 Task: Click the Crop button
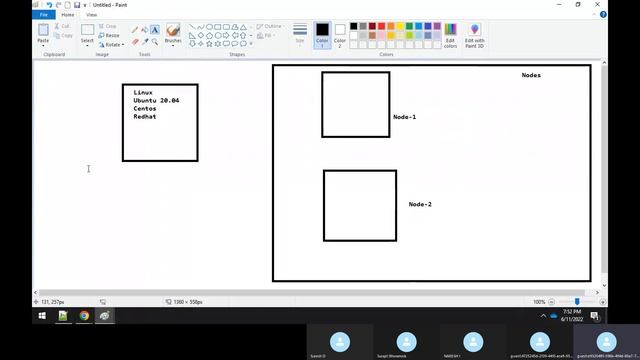tap(108, 26)
